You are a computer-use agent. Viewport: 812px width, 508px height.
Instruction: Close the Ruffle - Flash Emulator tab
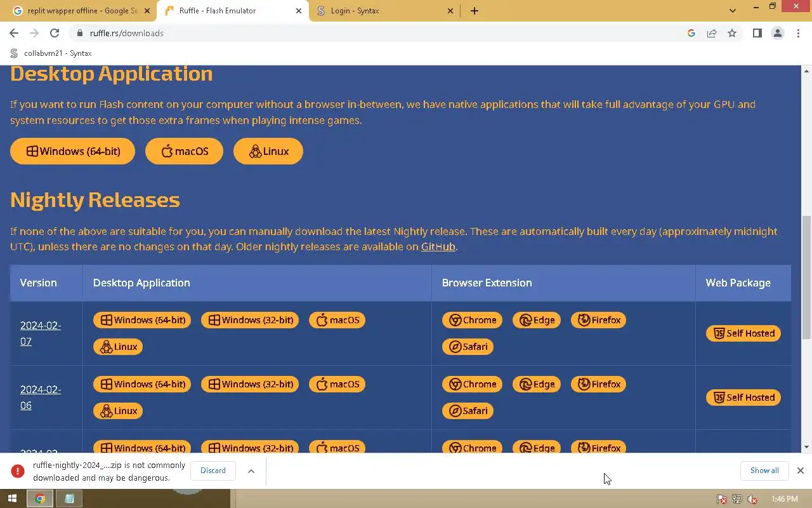298,11
